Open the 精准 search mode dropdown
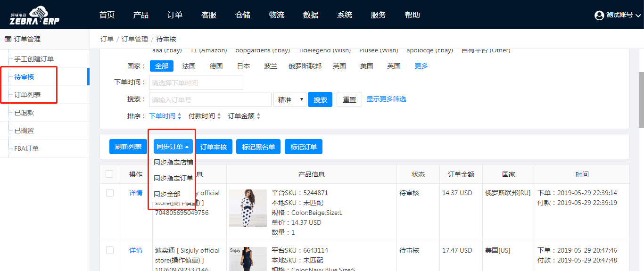 click(289, 99)
